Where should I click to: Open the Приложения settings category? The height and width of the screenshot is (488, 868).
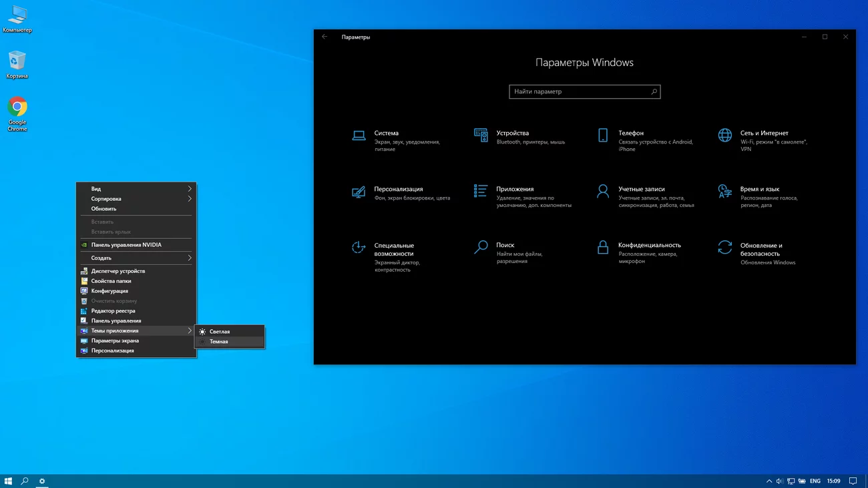523,196
